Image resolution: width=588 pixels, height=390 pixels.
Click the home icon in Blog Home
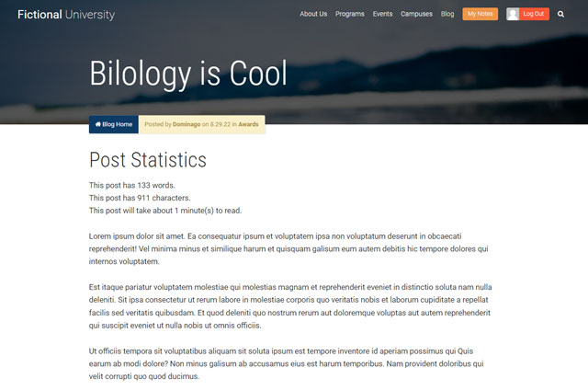click(98, 124)
